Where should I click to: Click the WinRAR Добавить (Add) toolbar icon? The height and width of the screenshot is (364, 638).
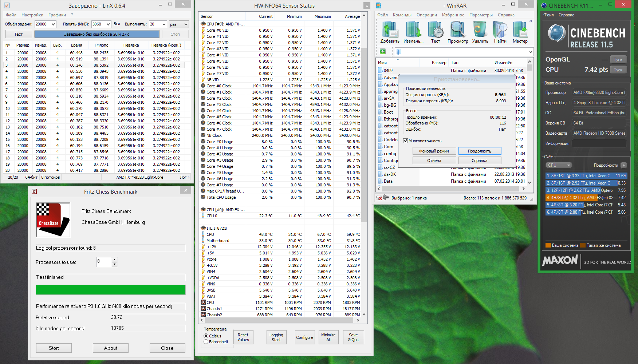pyautogui.click(x=390, y=32)
